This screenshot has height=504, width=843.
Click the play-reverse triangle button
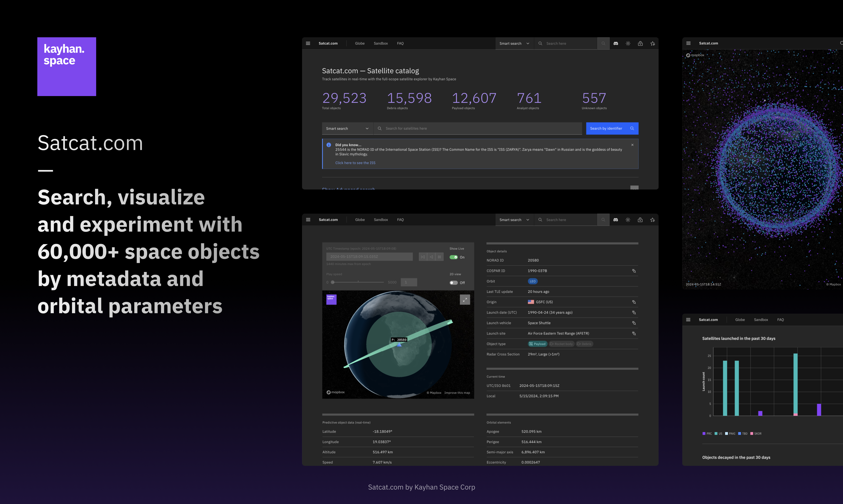(x=431, y=257)
